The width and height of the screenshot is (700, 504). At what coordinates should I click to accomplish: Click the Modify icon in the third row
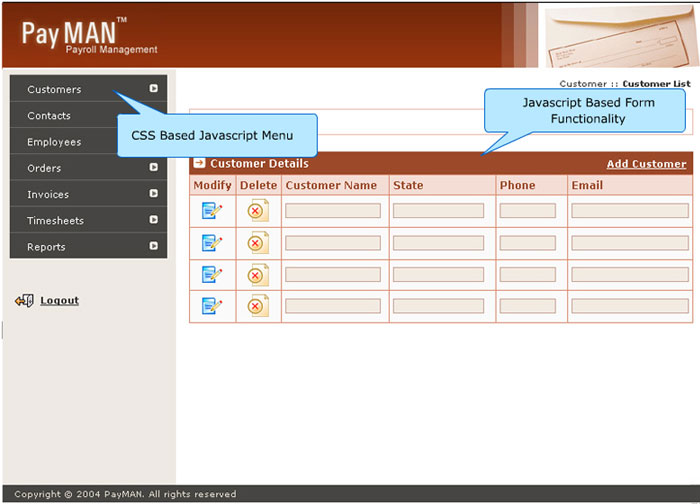click(x=212, y=275)
